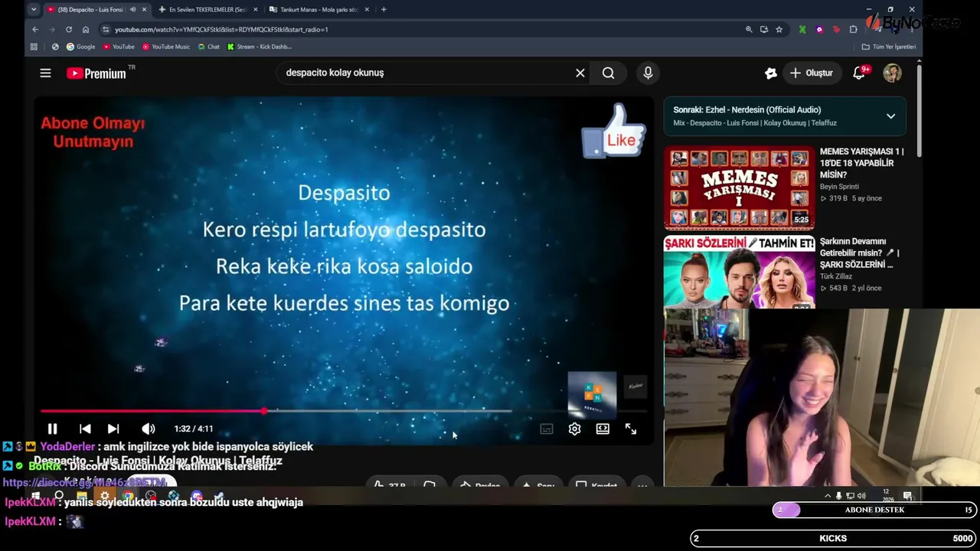This screenshot has height=551, width=980.
Task: Open the Stream - Kick Dashboard bookmark
Action: pos(259,47)
